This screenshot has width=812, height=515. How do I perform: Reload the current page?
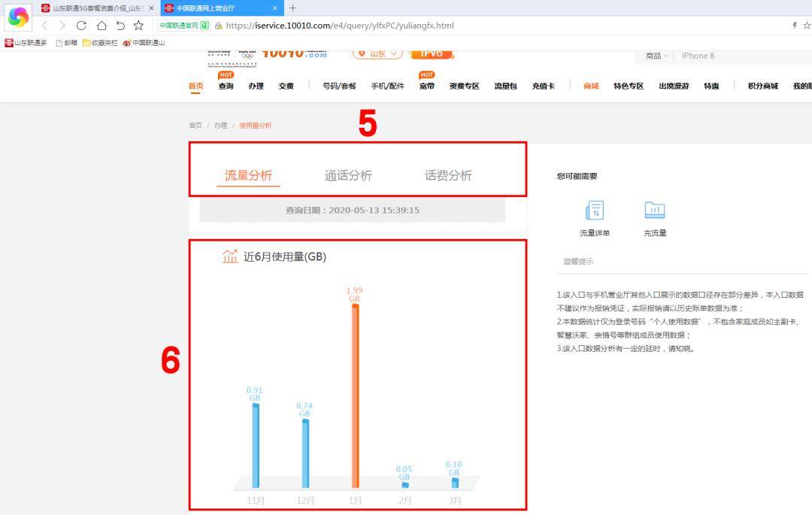(x=81, y=26)
